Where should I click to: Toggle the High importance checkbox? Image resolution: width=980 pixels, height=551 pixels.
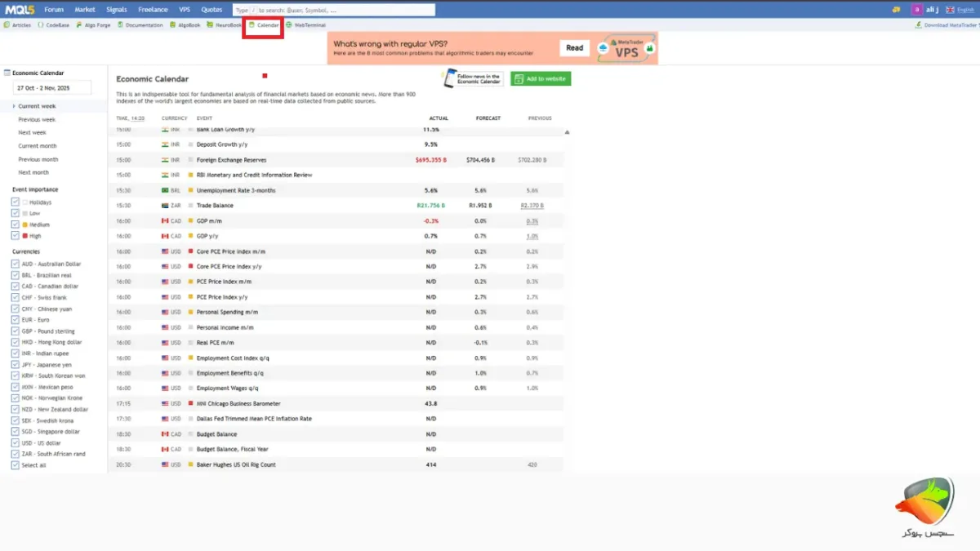pos(16,235)
